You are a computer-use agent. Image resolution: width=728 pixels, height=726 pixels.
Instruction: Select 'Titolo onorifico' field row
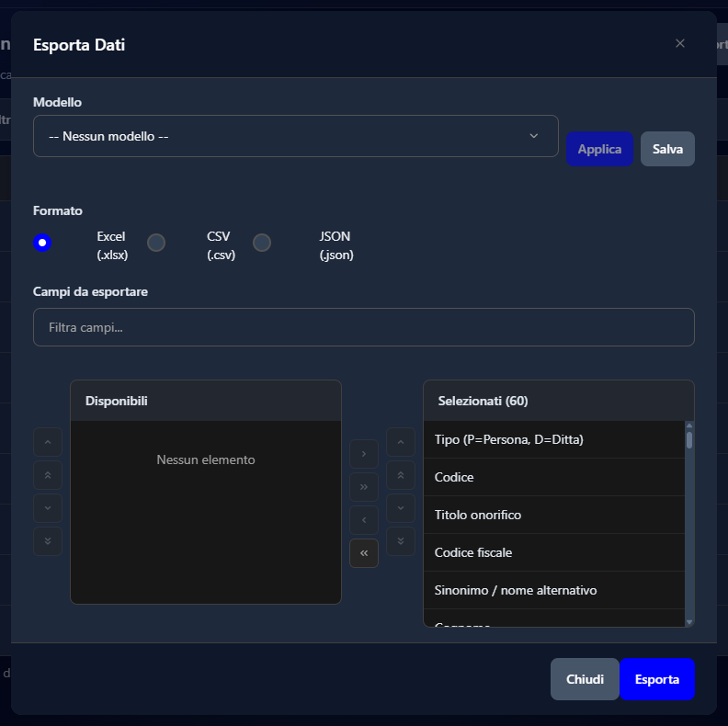tap(554, 515)
